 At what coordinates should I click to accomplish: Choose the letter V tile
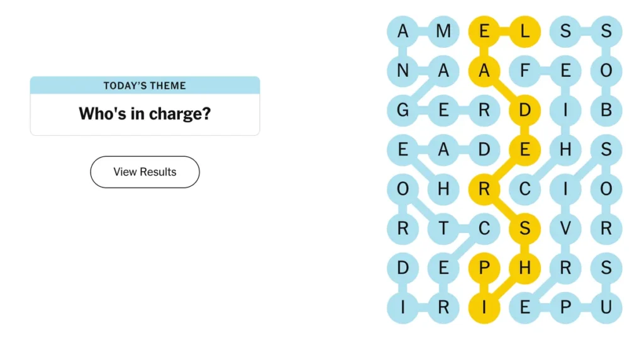click(565, 228)
